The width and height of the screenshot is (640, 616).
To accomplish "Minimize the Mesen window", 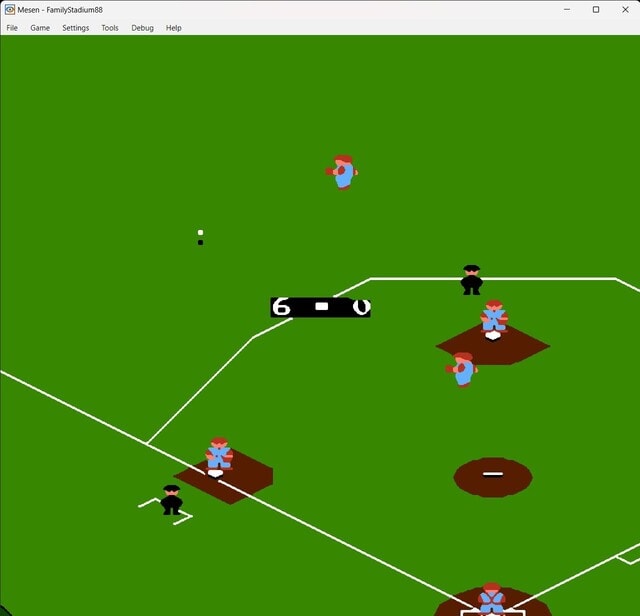I will [567, 9].
